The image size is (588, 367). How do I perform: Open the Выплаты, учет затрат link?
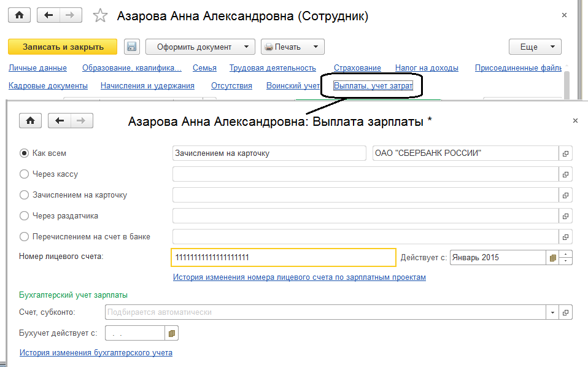(373, 86)
